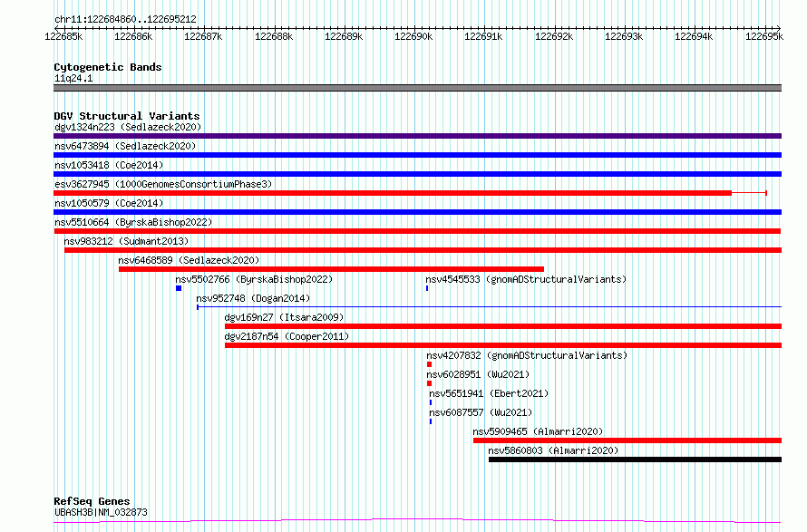
Task: Select the red dgv169n27 variant bar
Action: coord(503,326)
